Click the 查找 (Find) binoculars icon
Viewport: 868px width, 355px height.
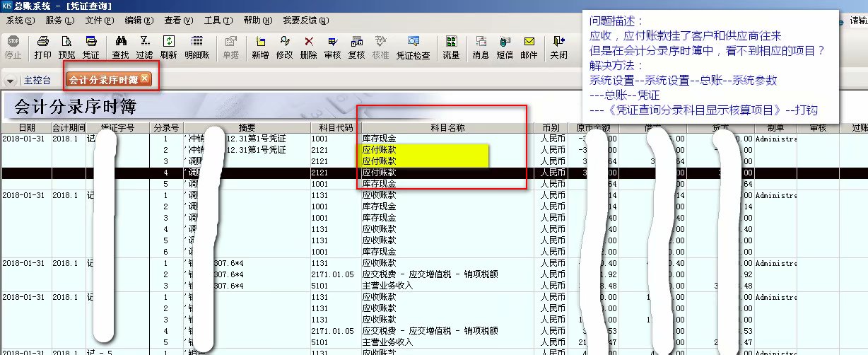120,47
